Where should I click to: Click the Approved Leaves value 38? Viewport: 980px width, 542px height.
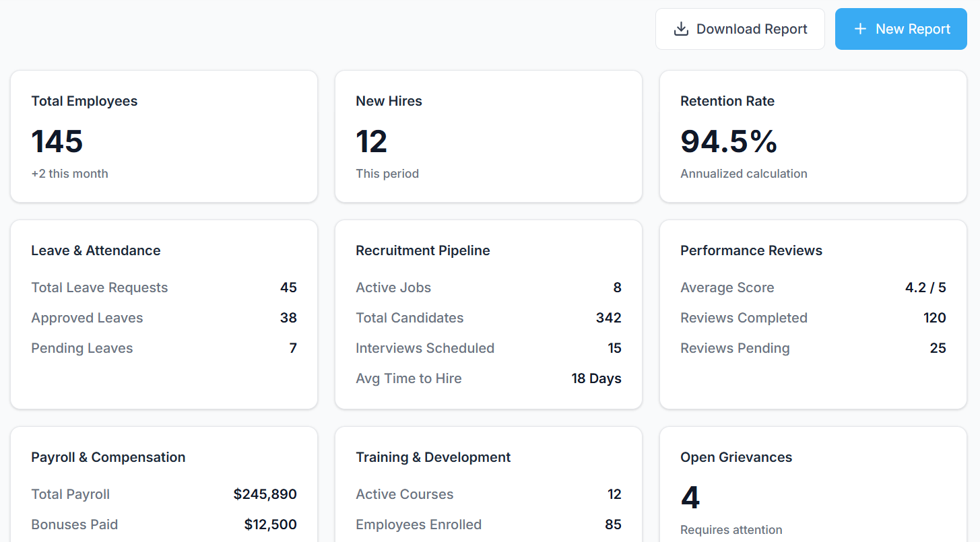288,318
